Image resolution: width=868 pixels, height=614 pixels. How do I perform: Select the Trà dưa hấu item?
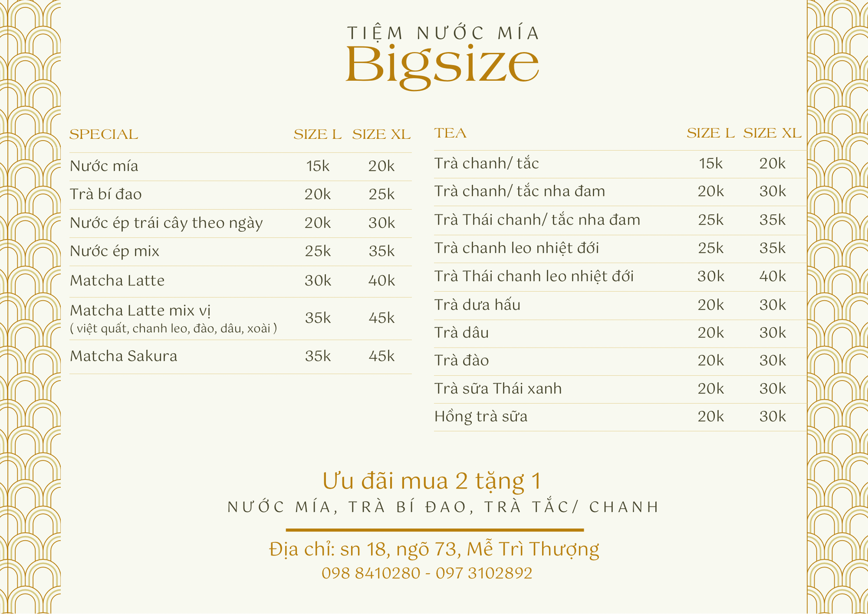click(477, 305)
